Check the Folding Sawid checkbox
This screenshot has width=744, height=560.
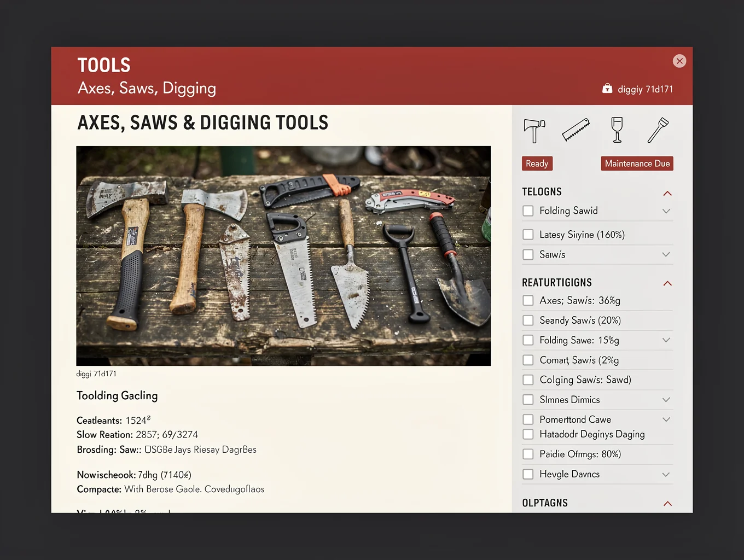528,211
